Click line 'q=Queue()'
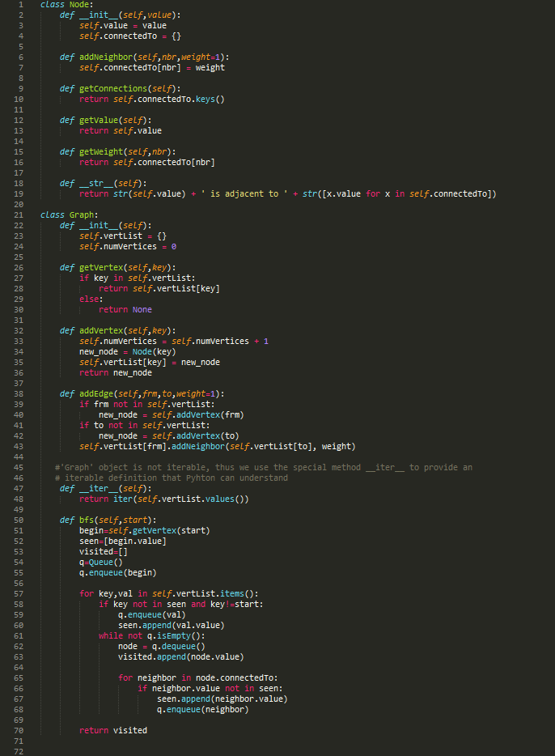The width and height of the screenshot is (555, 756). point(101,563)
